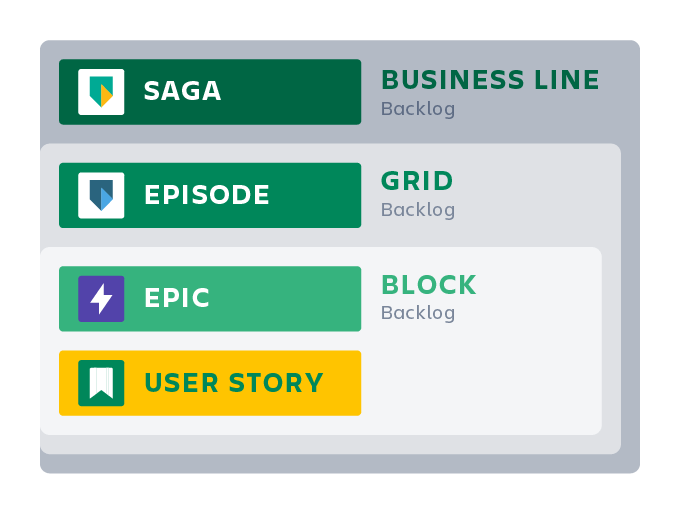680x510 pixels.
Task: Click empty space right of User Story bar
Action: click(x=480, y=383)
